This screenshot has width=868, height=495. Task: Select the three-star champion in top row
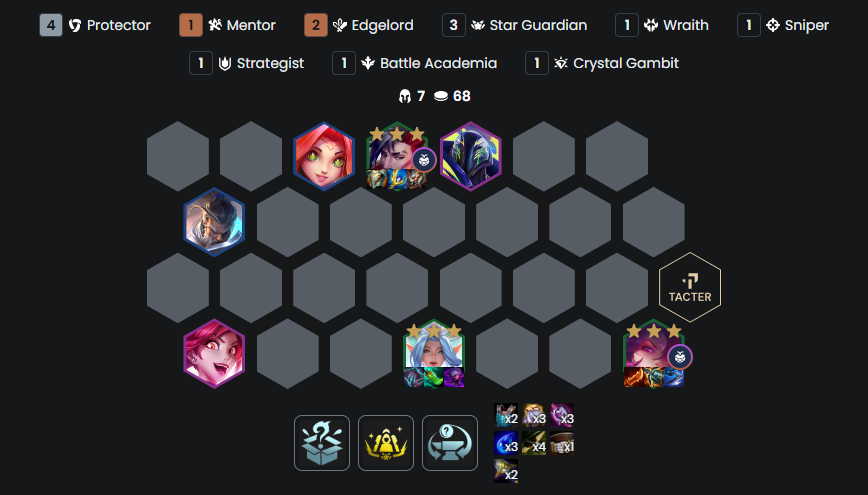[397, 156]
